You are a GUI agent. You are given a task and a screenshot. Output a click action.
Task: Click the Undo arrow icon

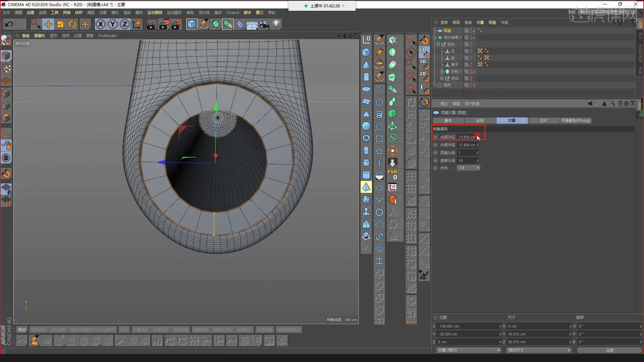pyautogui.click(x=9, y=24)
